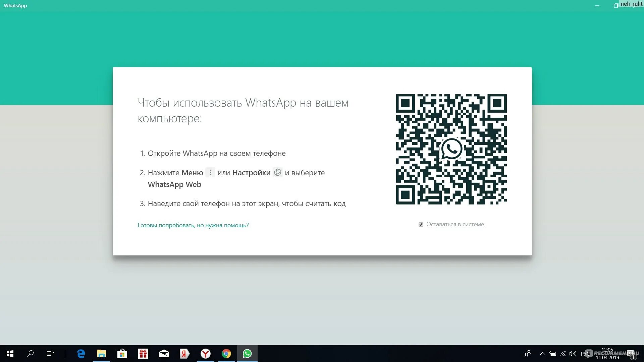Open Microsoft Store from the taskbar
This screenshot has height=362, width=644.
click(x=122, y=354)
